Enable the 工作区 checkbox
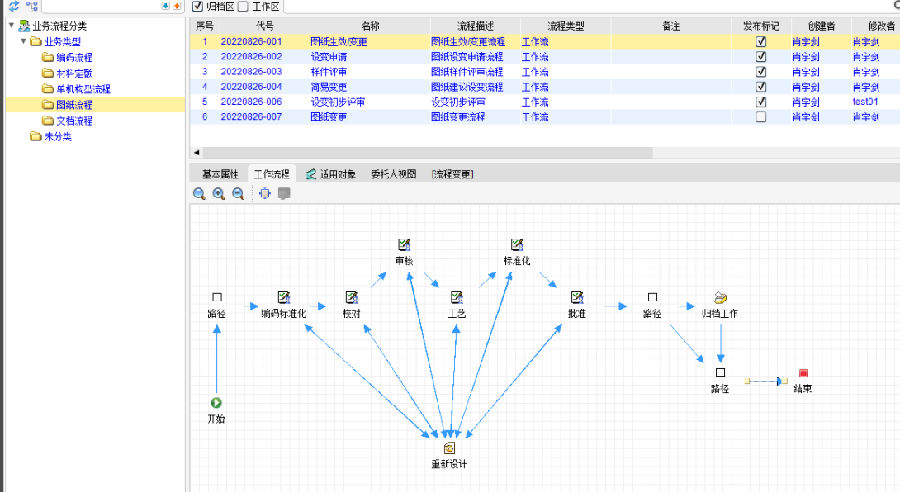 [243, 7]
